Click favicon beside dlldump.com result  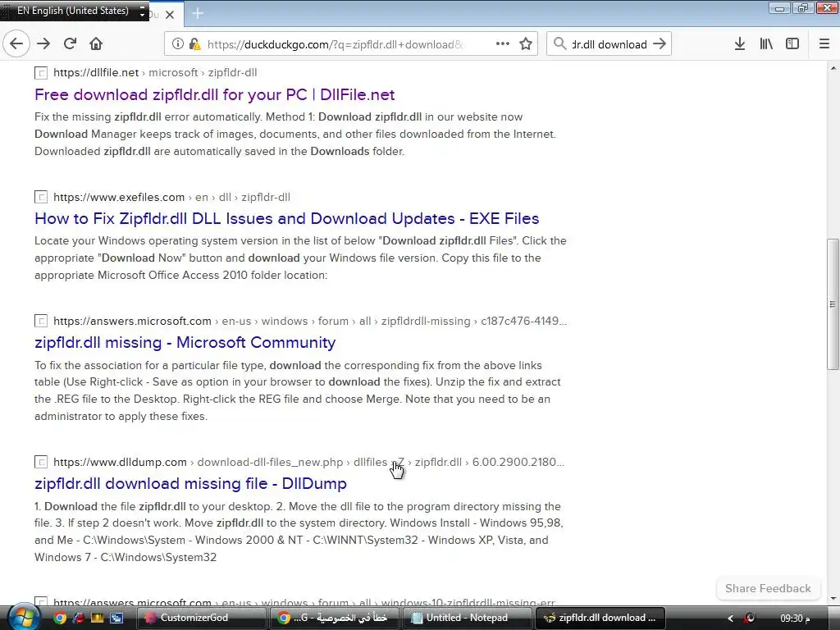[41, 462]
